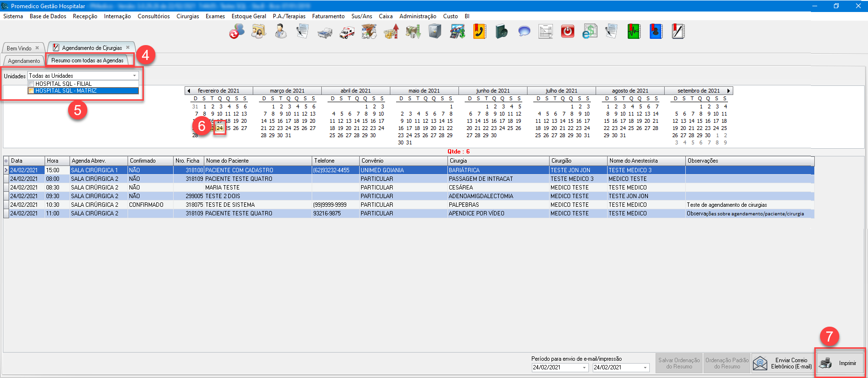The height and width of the screenshot is (378, 868).
Task: Close the Bem Vindo tab
Action: pyautogui.click(x=37, y=48)
